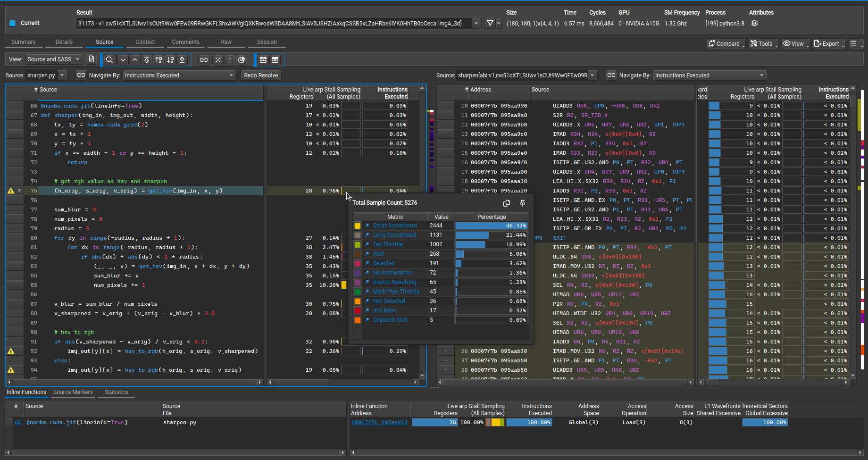Open the Statistics tab at the bottom
Viewport: 868px width, 460px height.
[x=116, y=392]
